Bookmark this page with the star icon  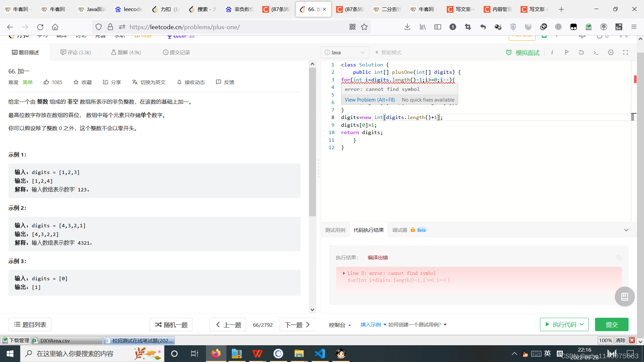click(364, 27)
